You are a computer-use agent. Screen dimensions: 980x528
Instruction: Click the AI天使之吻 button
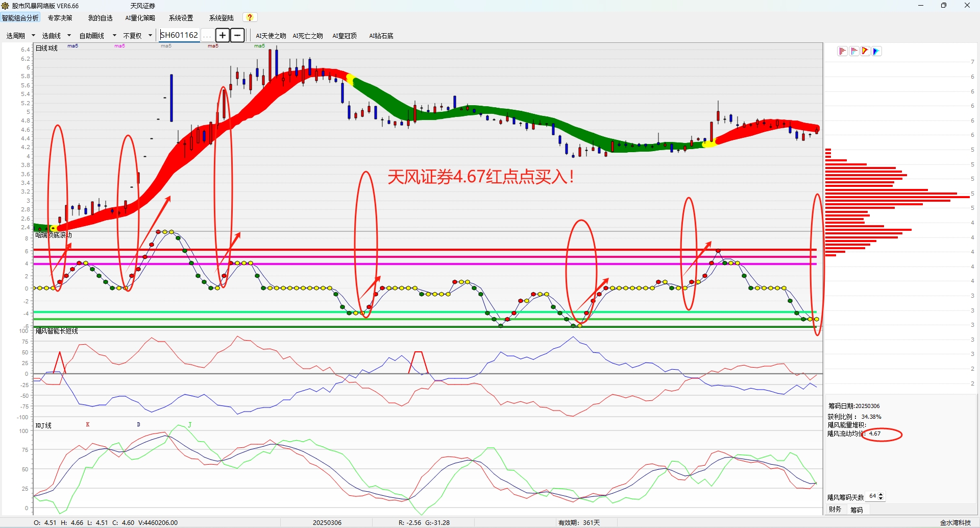[271, 36]
